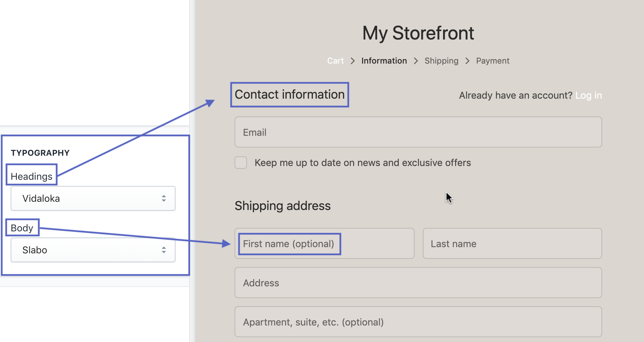
Task: Click the Apartment, suite, etc. field
Action: 418,322
